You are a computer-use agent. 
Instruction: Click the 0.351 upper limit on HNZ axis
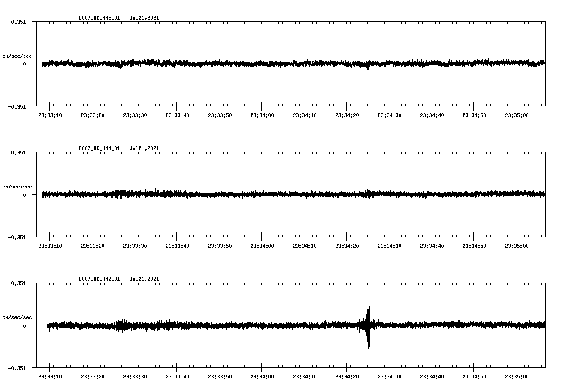[18, 283]
